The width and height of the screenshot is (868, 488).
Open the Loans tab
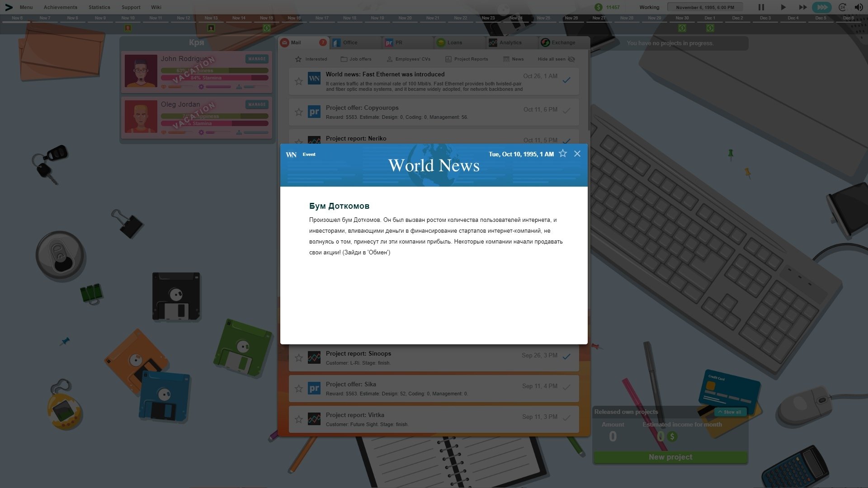(454, 42)
